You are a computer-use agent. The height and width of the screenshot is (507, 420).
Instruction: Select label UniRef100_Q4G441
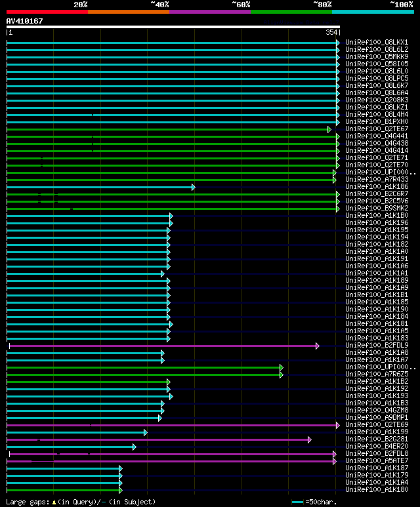point(377,136)
